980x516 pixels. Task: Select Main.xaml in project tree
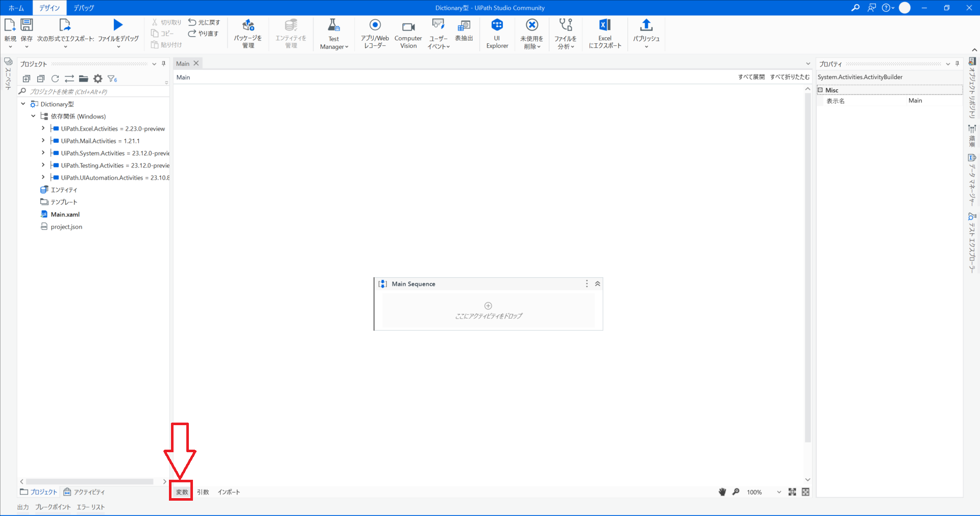point(65,214)
